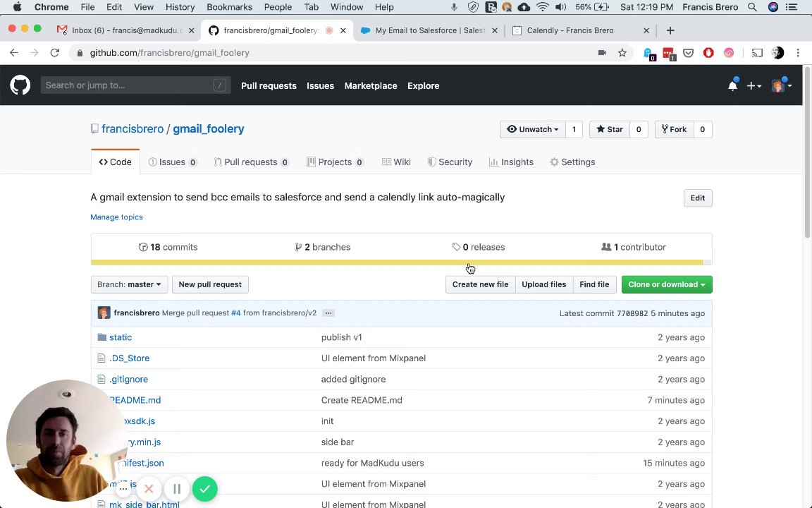This screenshot has width=812, height=508.
Task: Open the Wiki tab
Action: [x=396, y=162]
